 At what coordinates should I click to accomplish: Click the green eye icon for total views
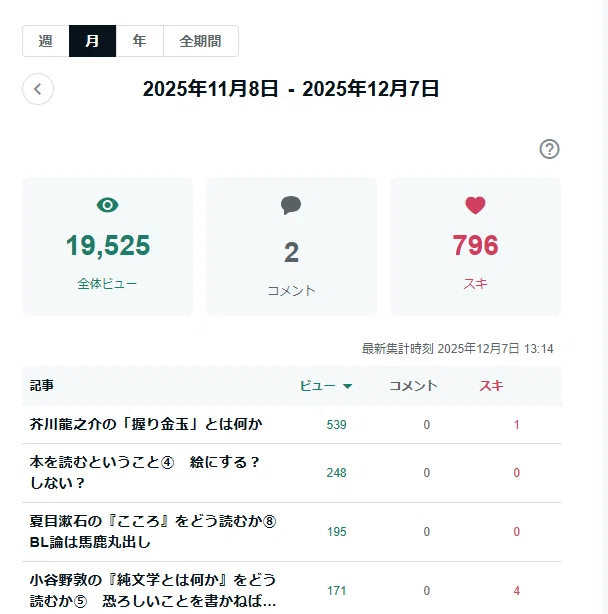108,205
